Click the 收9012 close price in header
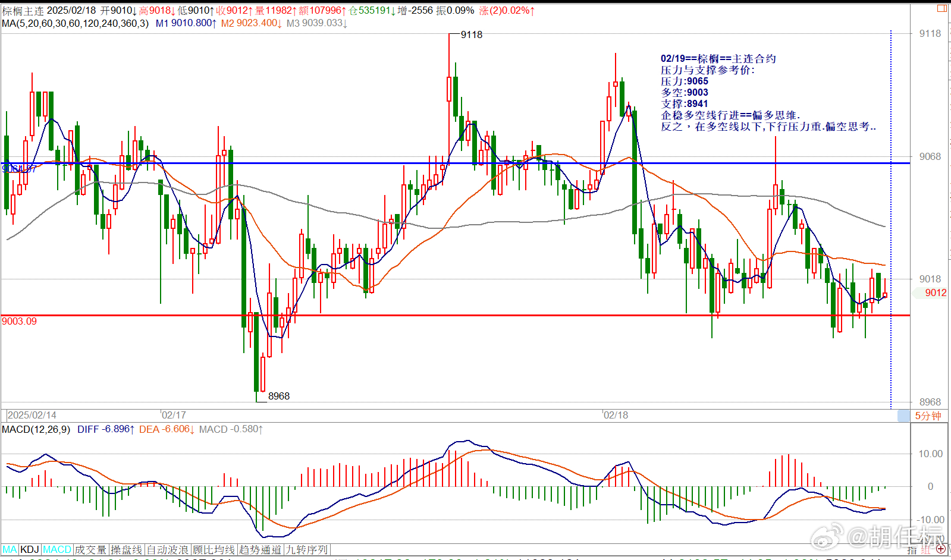This screenshot has width=951, height=560. [x=234, y=11]
